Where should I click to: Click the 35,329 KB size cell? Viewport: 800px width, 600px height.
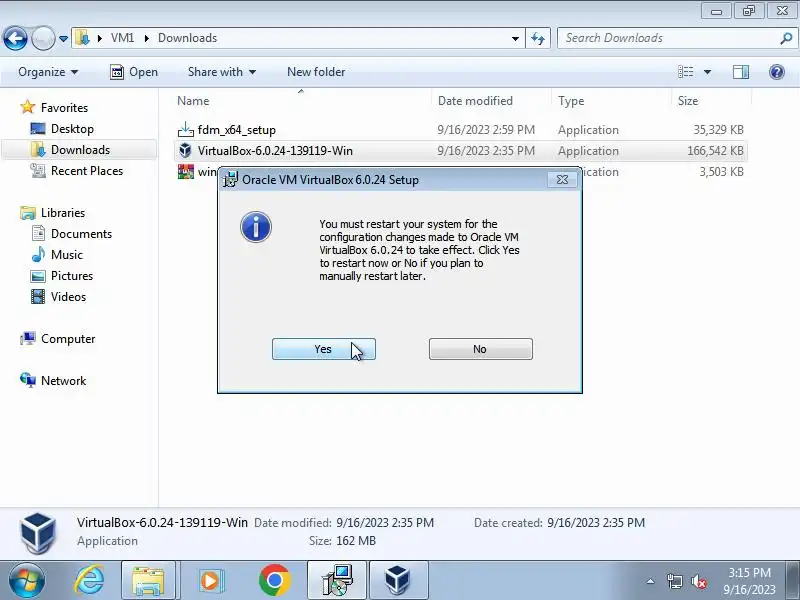coord(718,130)
